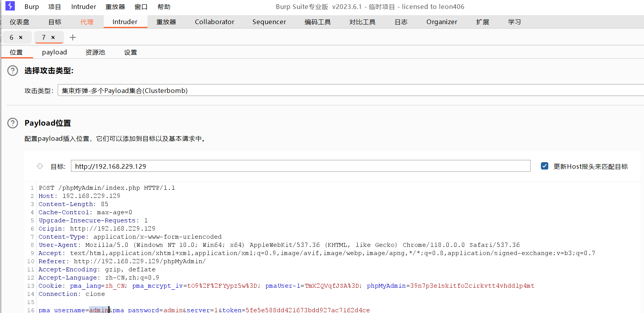The width and height of the screenshot is (644, 313).
Task: Select Intruder attack tab 7
Action: pos(44,37)
